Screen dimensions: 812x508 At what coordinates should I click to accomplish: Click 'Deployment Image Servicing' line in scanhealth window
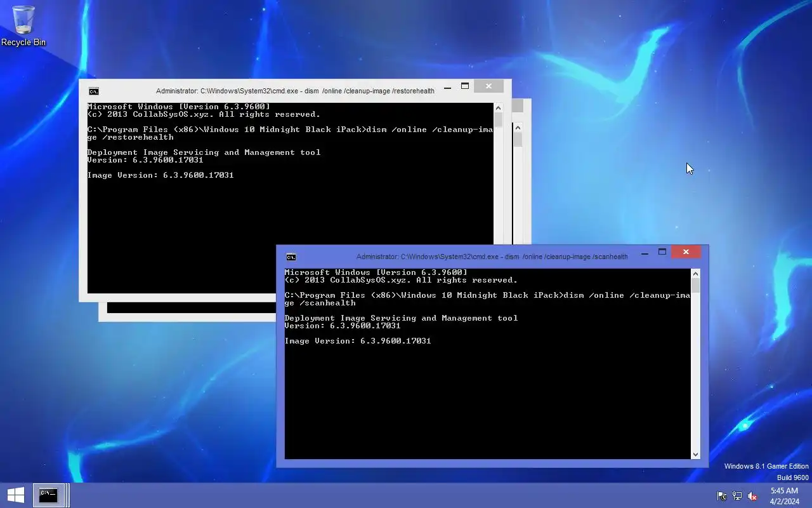click(x=401, y=318)
